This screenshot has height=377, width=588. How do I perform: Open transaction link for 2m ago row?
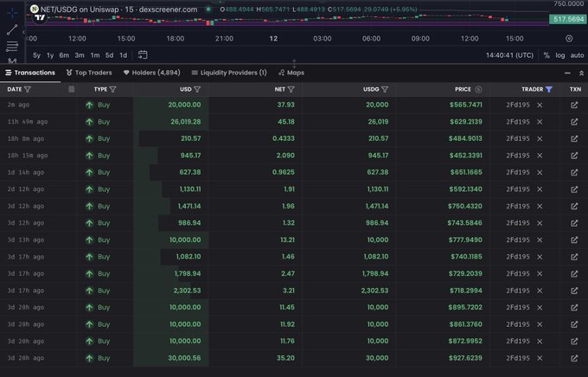coord(574,105)
